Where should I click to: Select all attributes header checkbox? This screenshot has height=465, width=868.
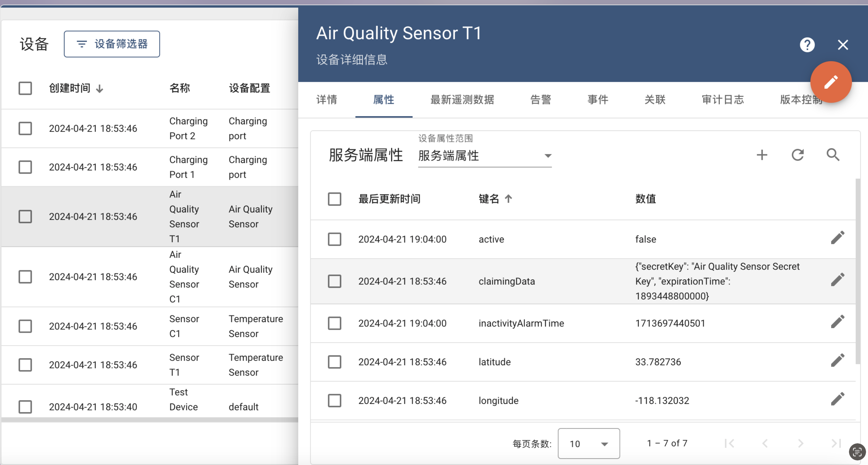[x=335, y=199]
